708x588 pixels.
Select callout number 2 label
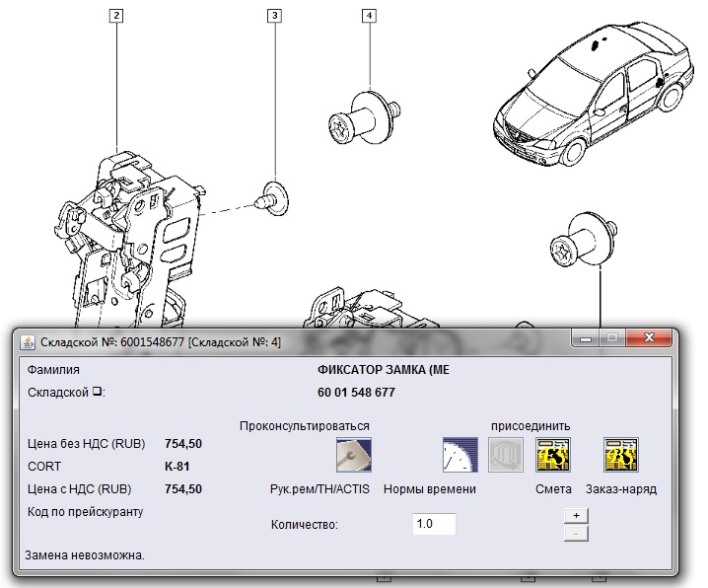pyautogui.click(x=117, y=16)
